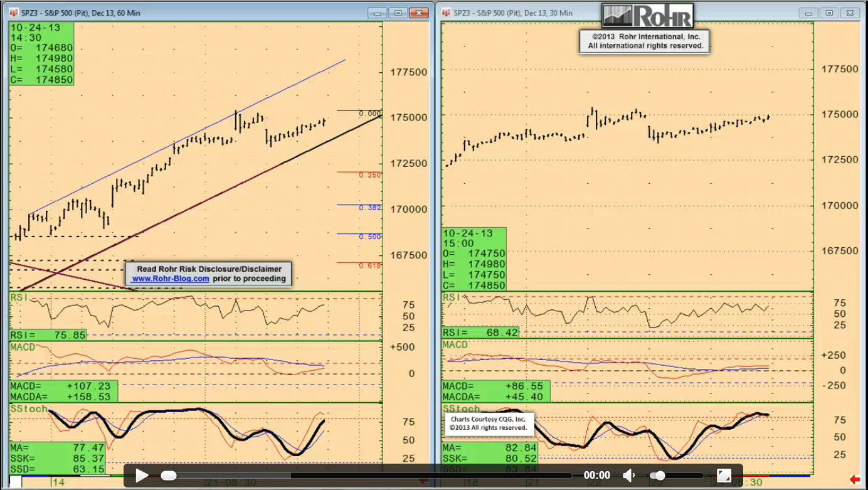
Task: Click the 0.382 Fibonacci retracement level
Action: tap(370, 208)
